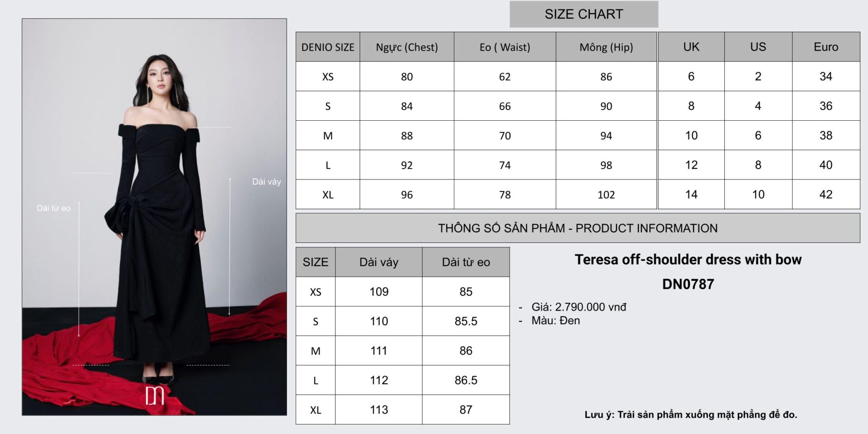Viewport: 868px width, 434px height.
Task: Click the Dài váy label on the photo
Action: coord(266,182)
